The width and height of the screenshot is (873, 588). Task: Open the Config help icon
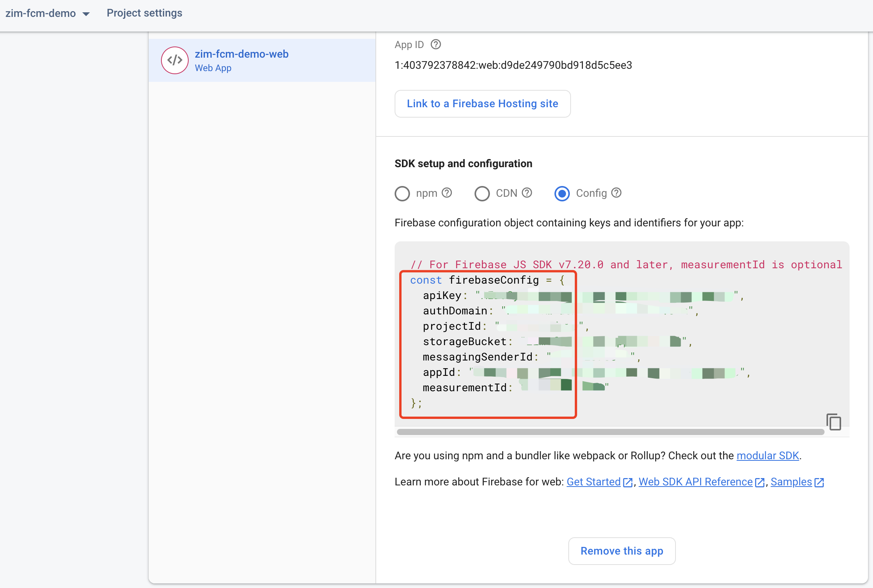(616, 193)
